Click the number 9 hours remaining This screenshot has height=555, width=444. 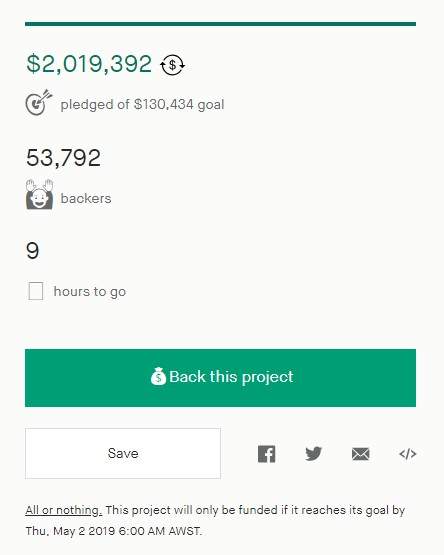point(33,251)
